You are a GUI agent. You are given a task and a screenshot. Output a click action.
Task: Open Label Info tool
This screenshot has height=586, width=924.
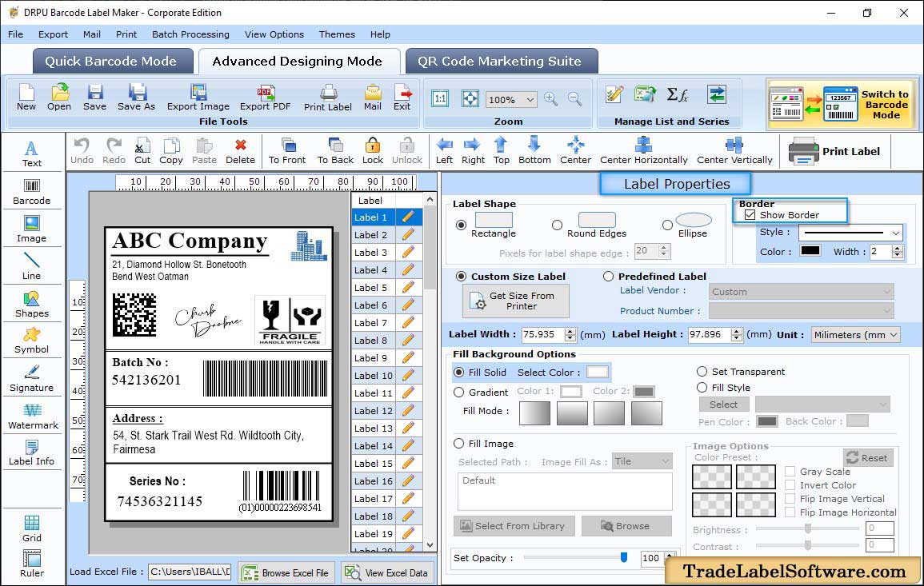pos(32,453)
